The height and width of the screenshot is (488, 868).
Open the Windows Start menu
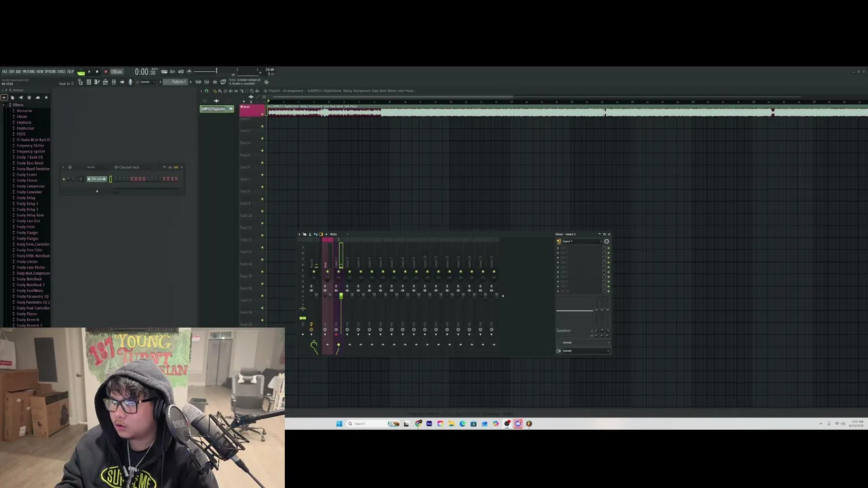[x=339, y=424]
